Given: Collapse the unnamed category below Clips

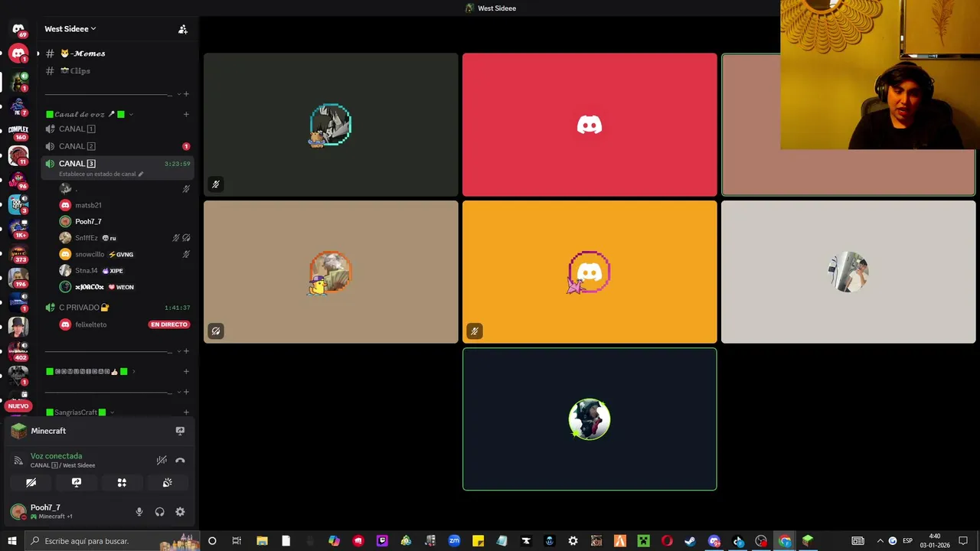Looking at the screenshot, I should [x=179, y=94].
